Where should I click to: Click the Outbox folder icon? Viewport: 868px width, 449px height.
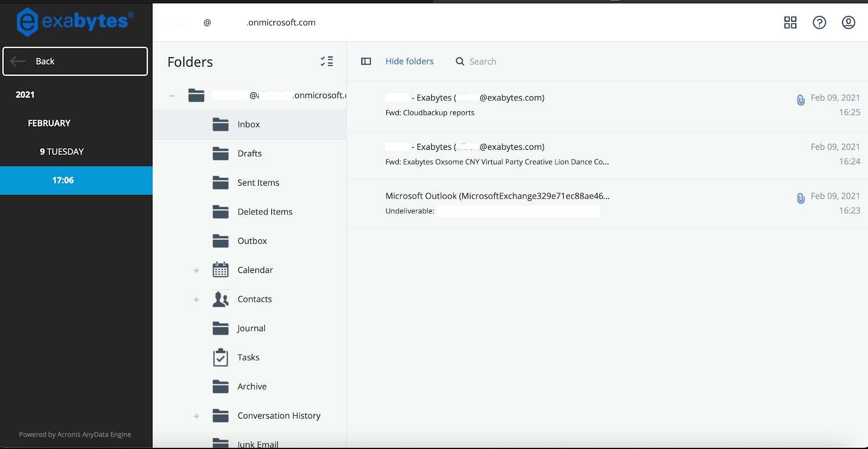(220, 241)
